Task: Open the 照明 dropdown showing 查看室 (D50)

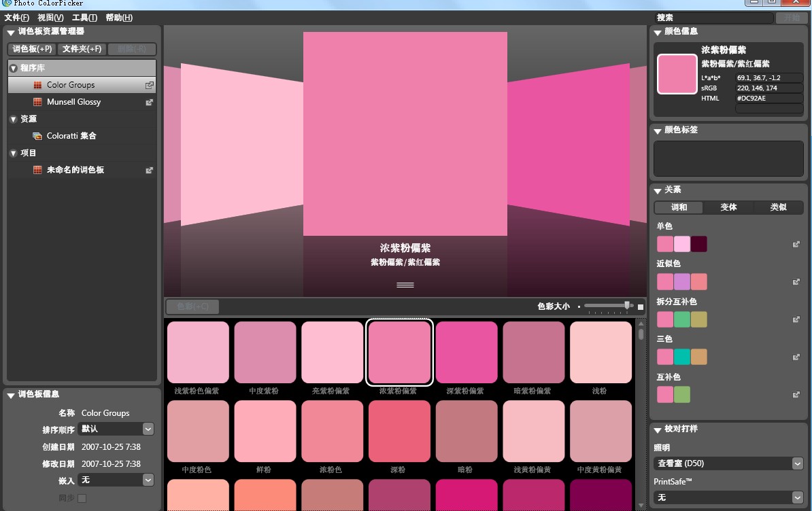Action: [728, 463]
